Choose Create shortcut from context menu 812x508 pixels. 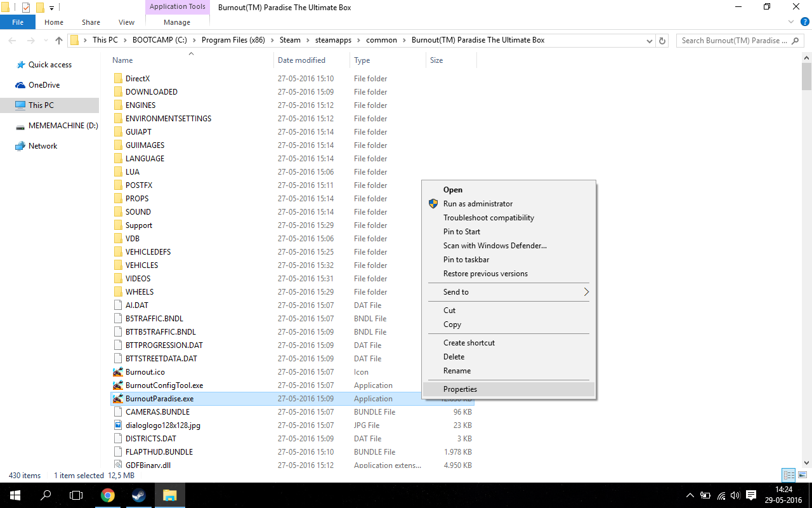click(x=507, y=343)
